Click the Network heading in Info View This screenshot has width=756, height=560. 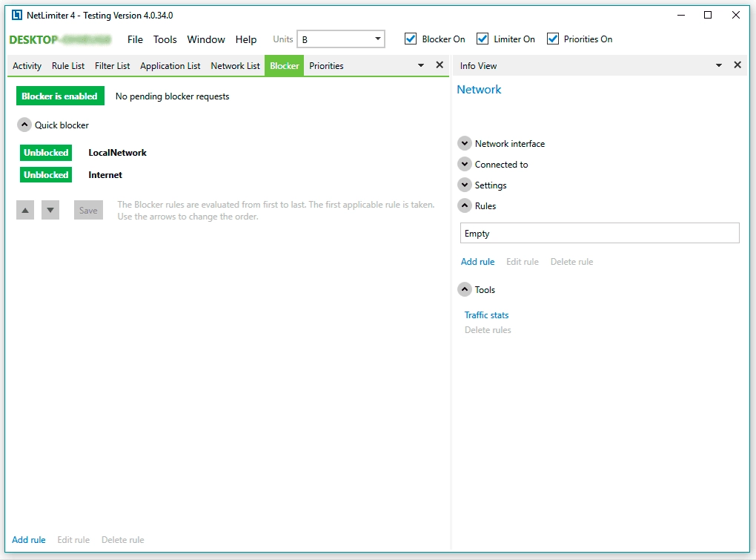tap(479, 89)
